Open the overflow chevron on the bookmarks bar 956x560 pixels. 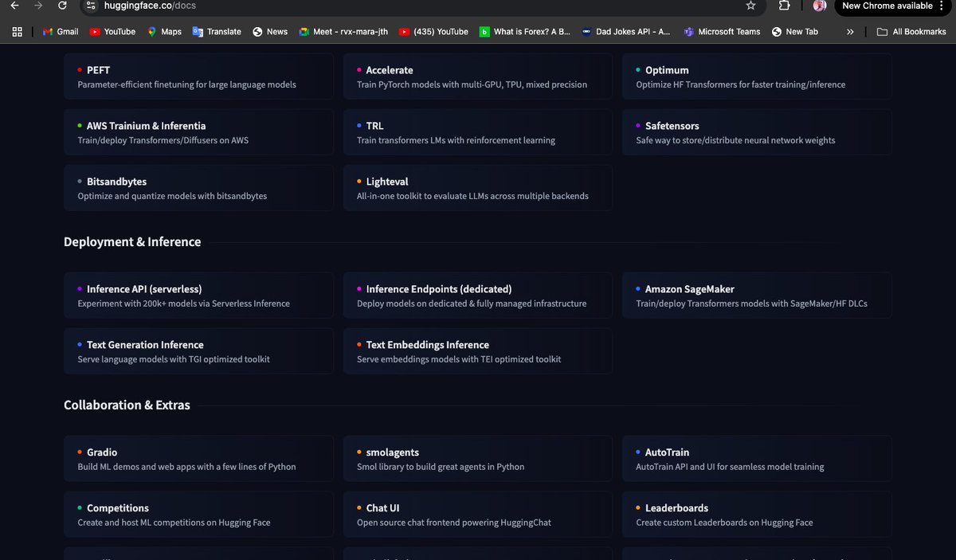point(849,32)
